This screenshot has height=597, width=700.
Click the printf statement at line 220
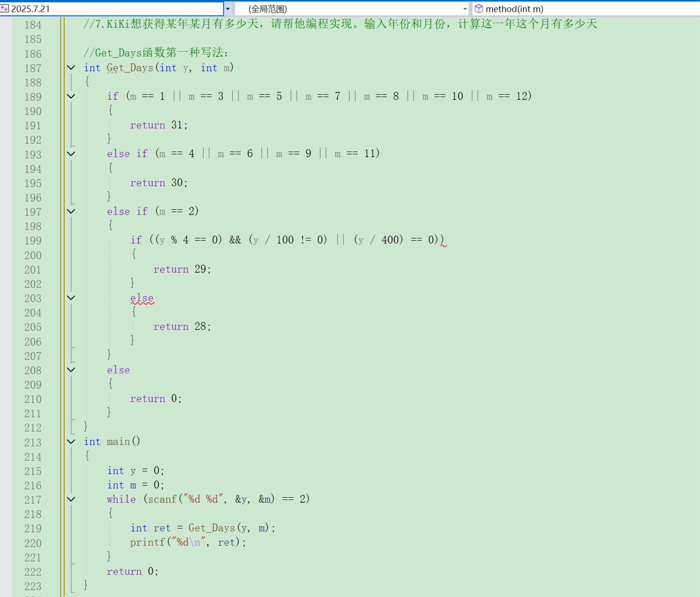[x=188, y=542]
